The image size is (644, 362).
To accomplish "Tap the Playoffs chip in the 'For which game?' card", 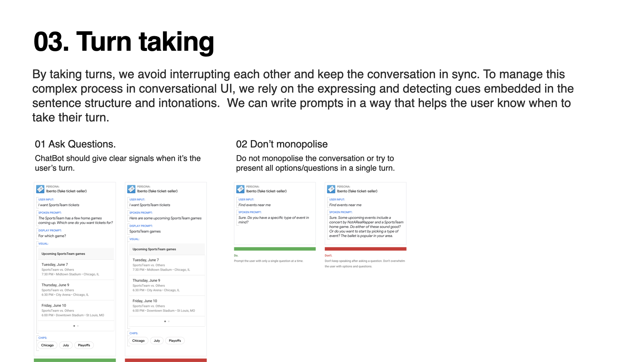I will point(84,345).
